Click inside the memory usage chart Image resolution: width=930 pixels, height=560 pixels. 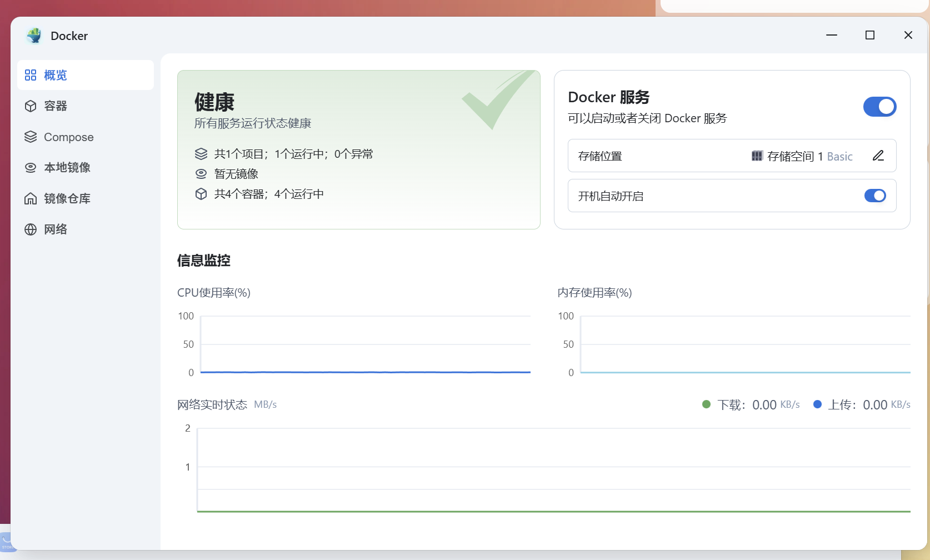[746, 344]
